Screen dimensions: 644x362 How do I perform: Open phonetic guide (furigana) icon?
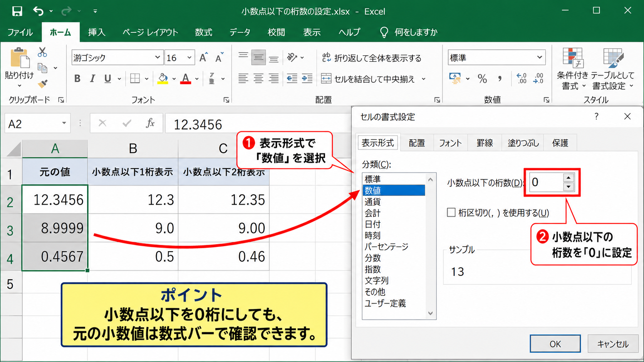pyautogui.click(x=212, y=78)
